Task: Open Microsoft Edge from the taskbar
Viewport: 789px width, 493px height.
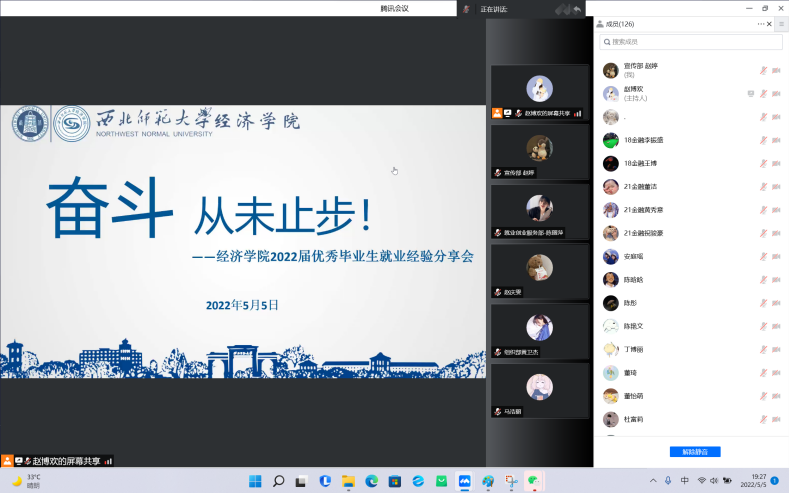Action: coord(369,481)
